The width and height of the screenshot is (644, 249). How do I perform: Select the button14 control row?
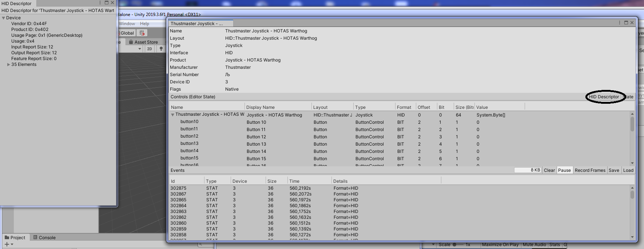[399, 151]
